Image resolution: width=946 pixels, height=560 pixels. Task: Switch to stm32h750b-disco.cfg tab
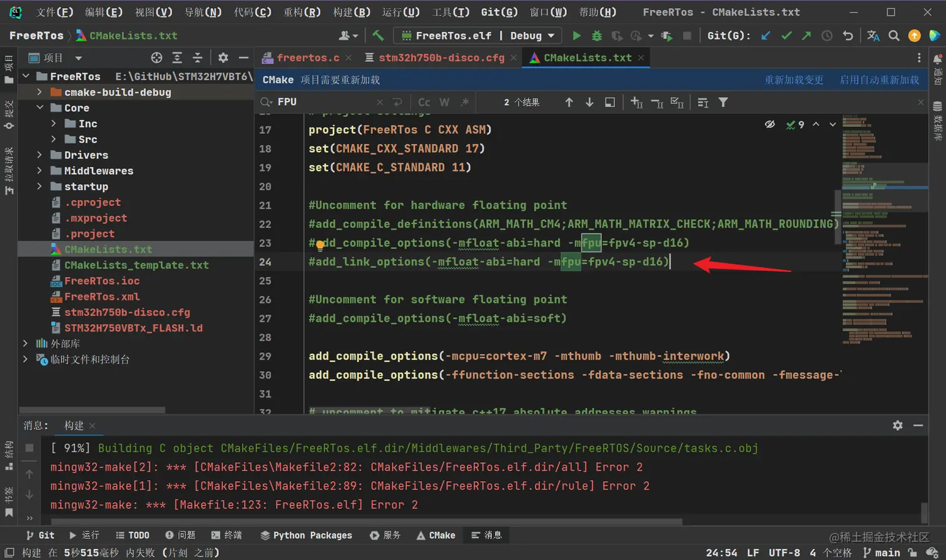[x=441, y=58]
